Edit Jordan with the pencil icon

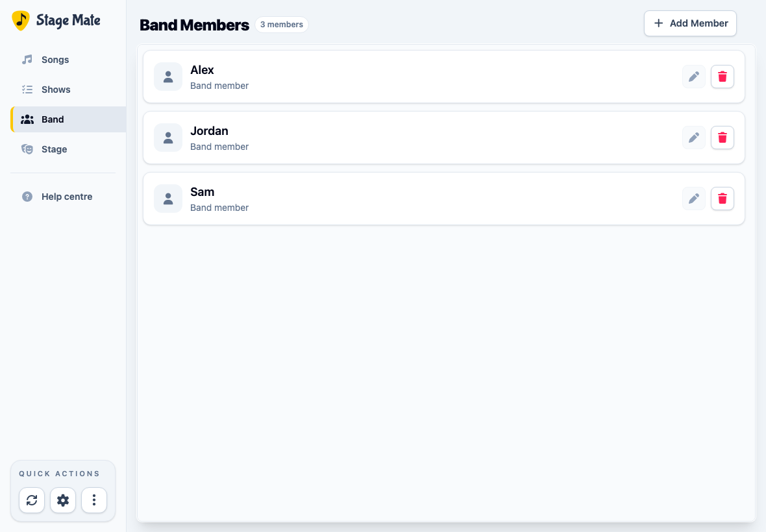click(694, 138)
